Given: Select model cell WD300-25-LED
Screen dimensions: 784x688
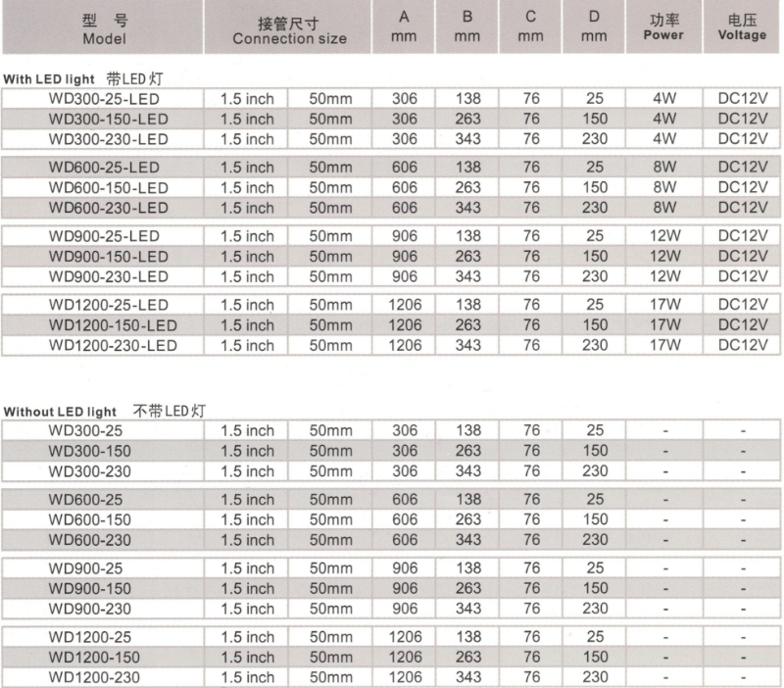Looking at the screenshot, I should tap(104, 99).
